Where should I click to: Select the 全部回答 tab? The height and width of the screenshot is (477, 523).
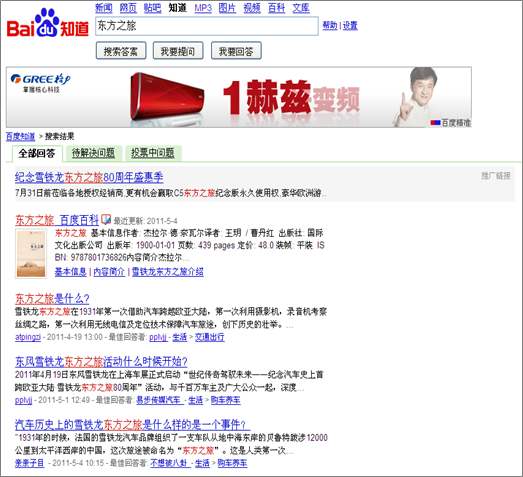37,153
